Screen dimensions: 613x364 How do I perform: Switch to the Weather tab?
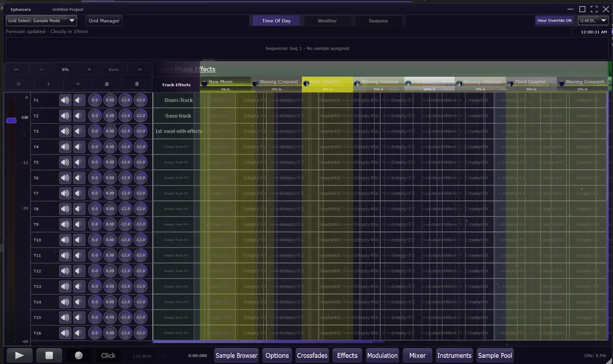327,21
